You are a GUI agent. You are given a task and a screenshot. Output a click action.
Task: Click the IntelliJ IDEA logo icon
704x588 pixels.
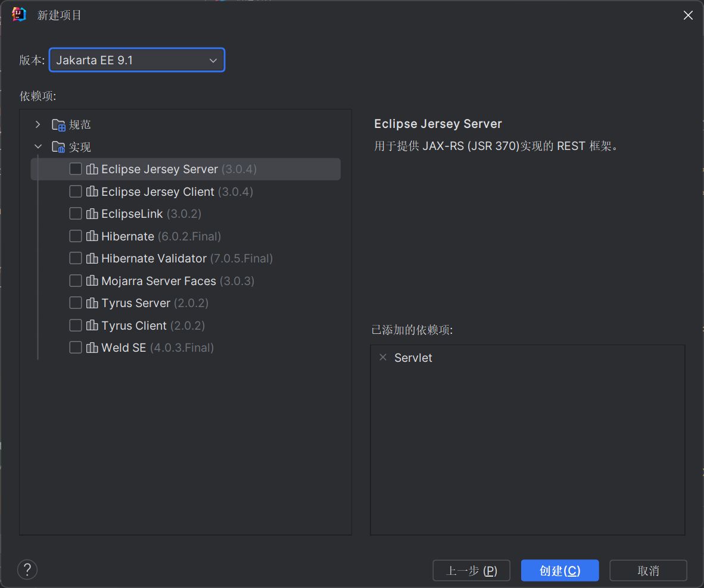19,15
